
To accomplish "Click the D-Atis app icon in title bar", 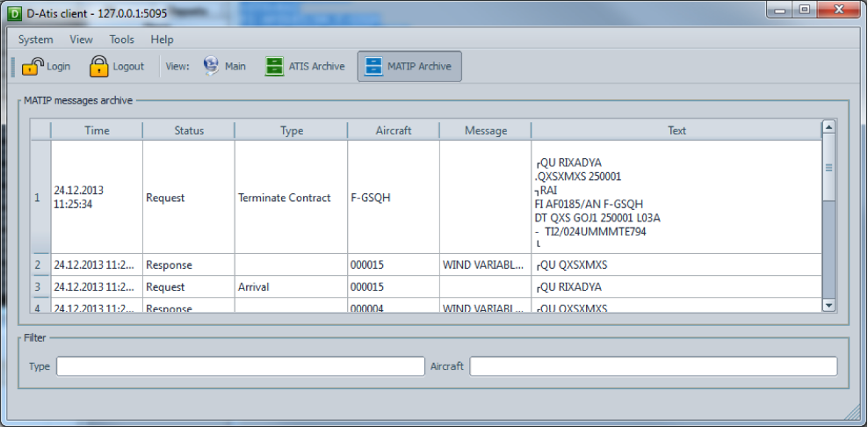I will 15,11.
